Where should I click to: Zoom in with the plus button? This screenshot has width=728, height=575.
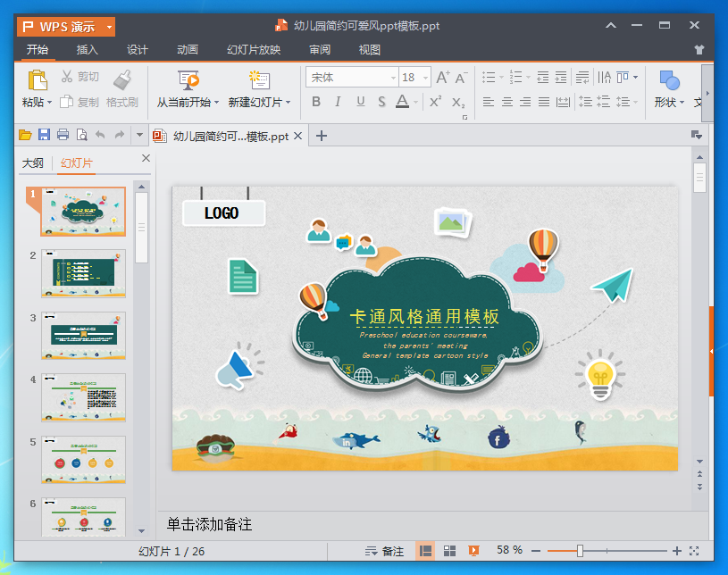(677, 551)
